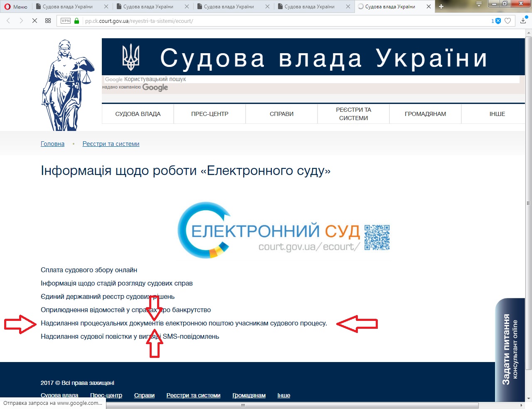Click Єдиний державний реєстр судових рішень
Viewport: 532px width, 409px height.
[107, 297]
